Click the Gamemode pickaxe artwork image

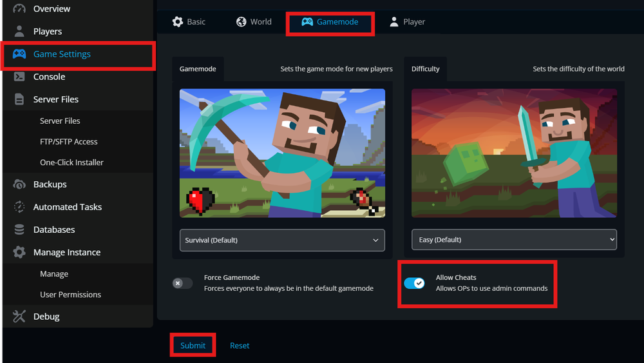(x=282, y=153)
